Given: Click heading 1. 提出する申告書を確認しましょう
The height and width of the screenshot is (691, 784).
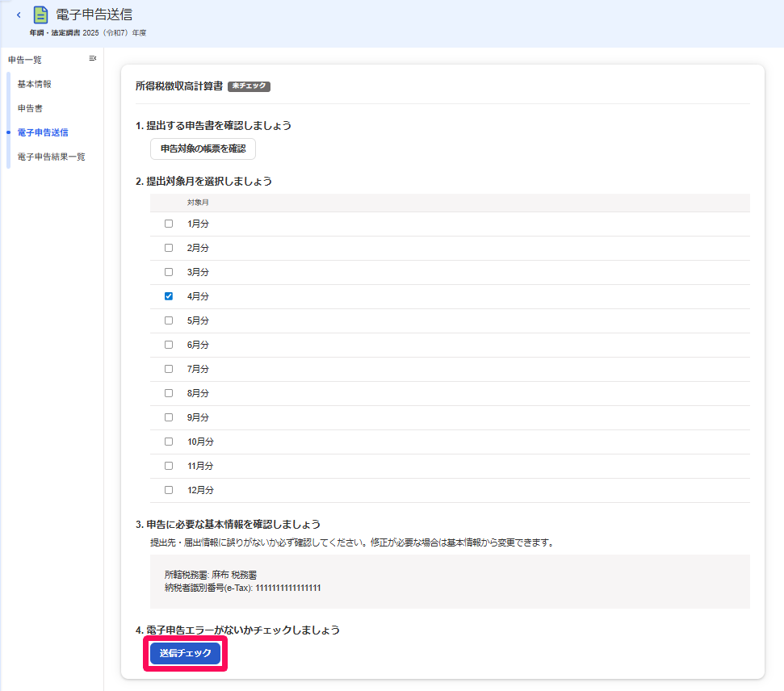Looking at the screenshot, I should [x=213, y=125].
